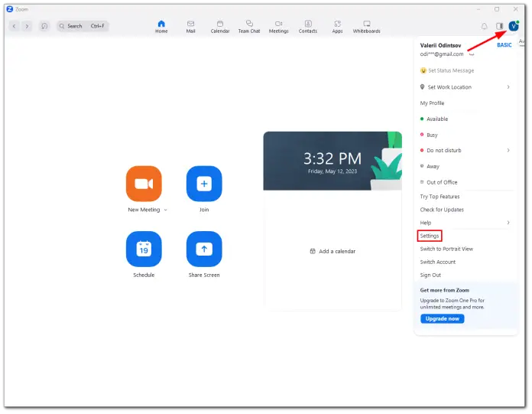Viewport: 532px width, 414px height.
Task: Open the Whiteboards icon in top bar
Action: coord(366,27)
